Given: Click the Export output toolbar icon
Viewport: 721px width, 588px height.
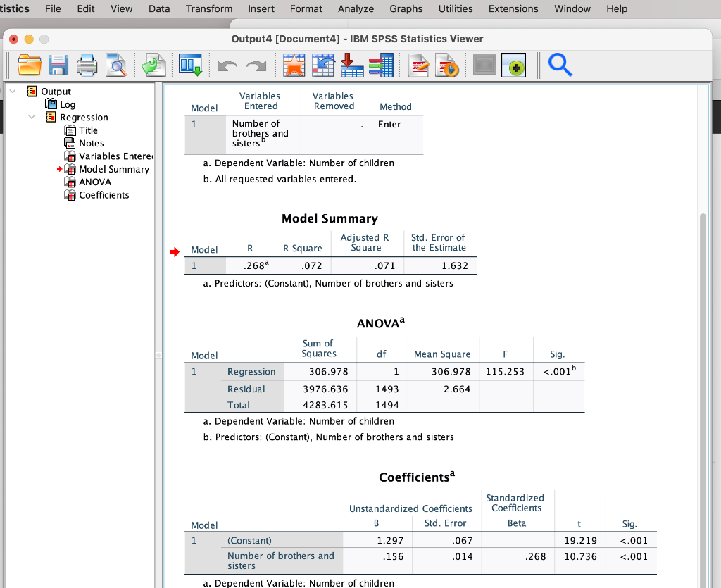Looking at the screenshot, I should click(x=153, y=65).
